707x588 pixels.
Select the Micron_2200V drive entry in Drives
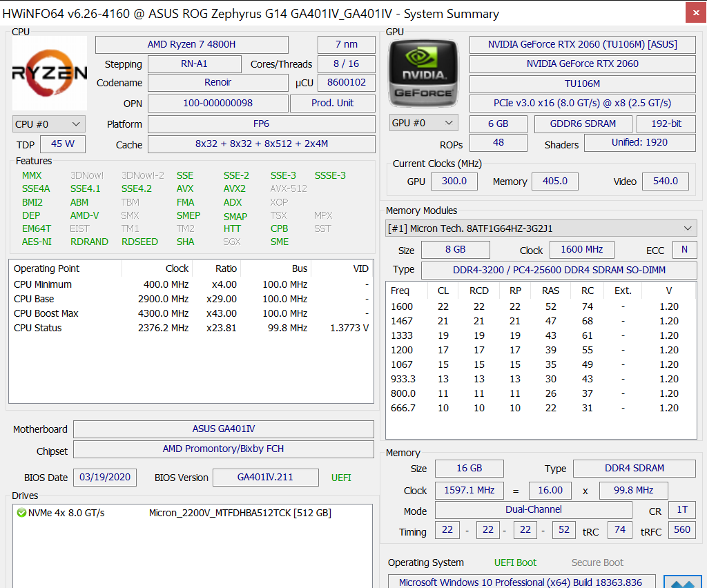pos(240,513)
